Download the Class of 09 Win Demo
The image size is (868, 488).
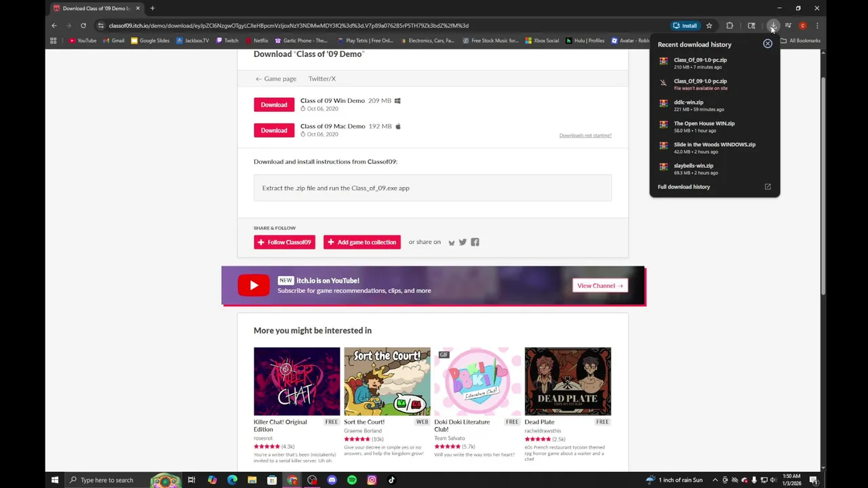pyautogui.click(x=274, y=104)
